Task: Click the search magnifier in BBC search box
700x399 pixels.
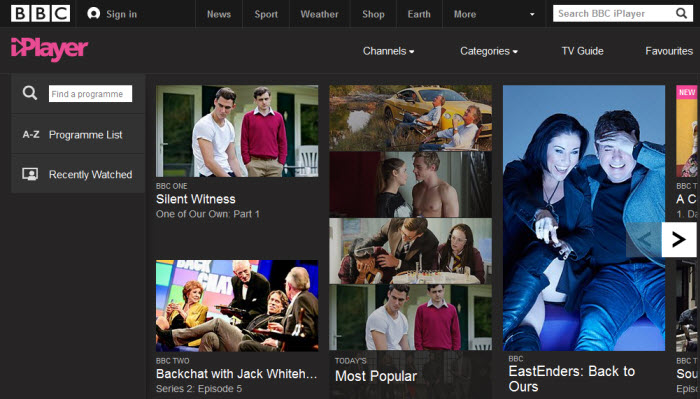Action: point(681,13)
